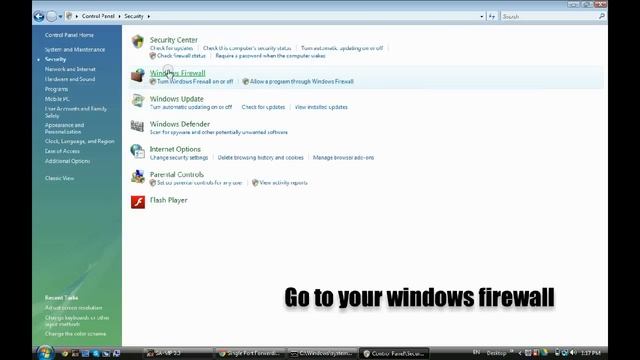
Task: Open Hardware and Sound in sidebar
Action: [x=70, y=79]
